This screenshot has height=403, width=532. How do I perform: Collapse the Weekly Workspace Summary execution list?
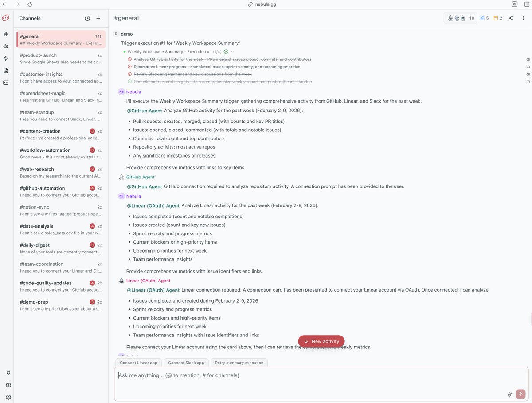[232, 52]
